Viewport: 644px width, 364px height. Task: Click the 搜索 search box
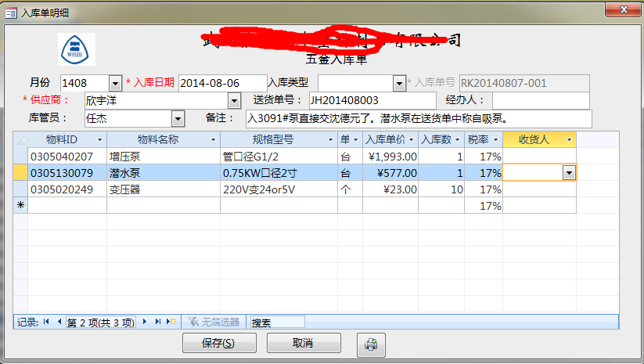[x=276, y=322]
